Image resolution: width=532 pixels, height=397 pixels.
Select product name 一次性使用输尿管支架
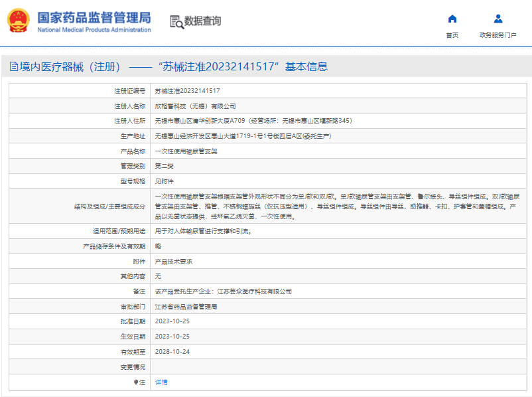186,151
